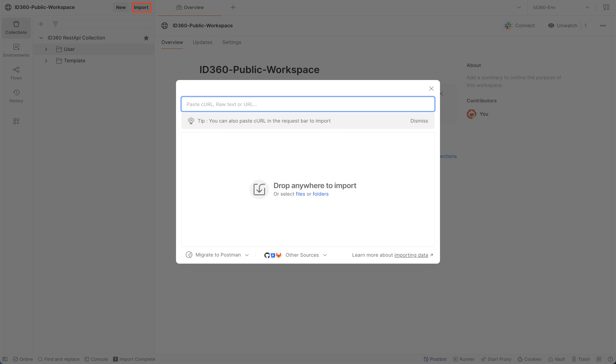Star the ID360 RestApi Collection
This screenshot has height=364, width=616.
146,38
